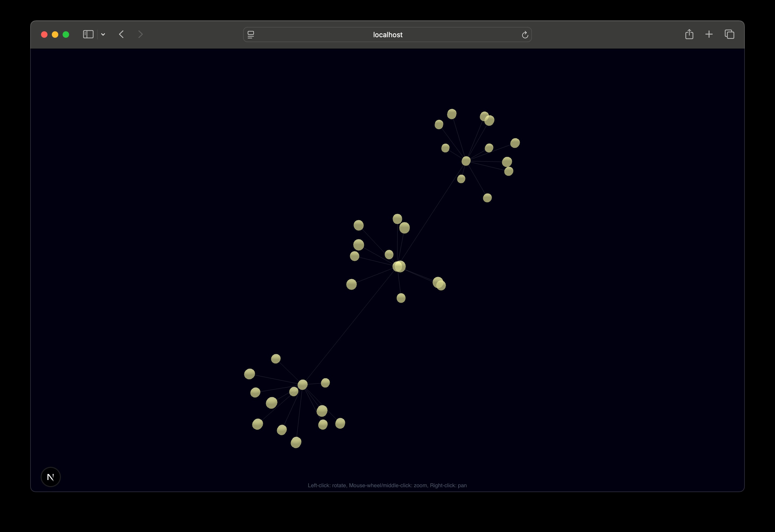Open the sidebar options dropdown chevron
This screenshot has width=775, height=532.
(103, 34)
